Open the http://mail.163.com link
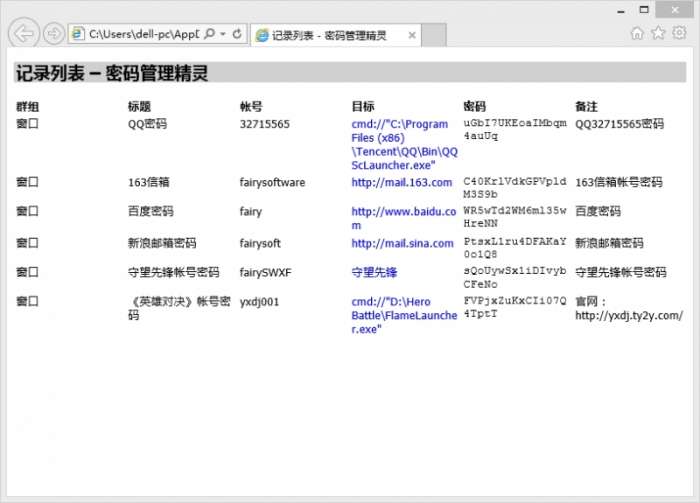The image size is (700, 503). tap(401, 183)
